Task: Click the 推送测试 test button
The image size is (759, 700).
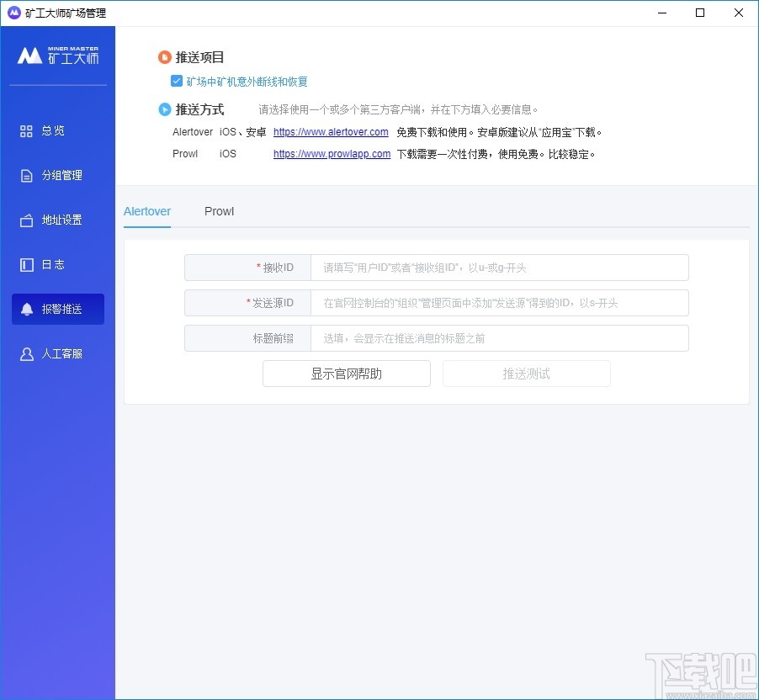Action: (x=526, y=374)
